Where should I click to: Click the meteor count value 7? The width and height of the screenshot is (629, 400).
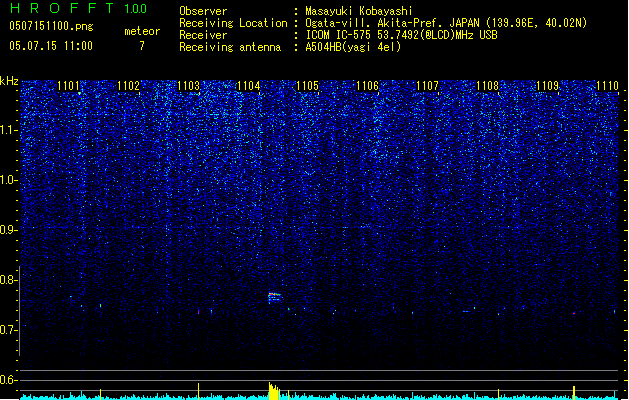tap(142, 46)
